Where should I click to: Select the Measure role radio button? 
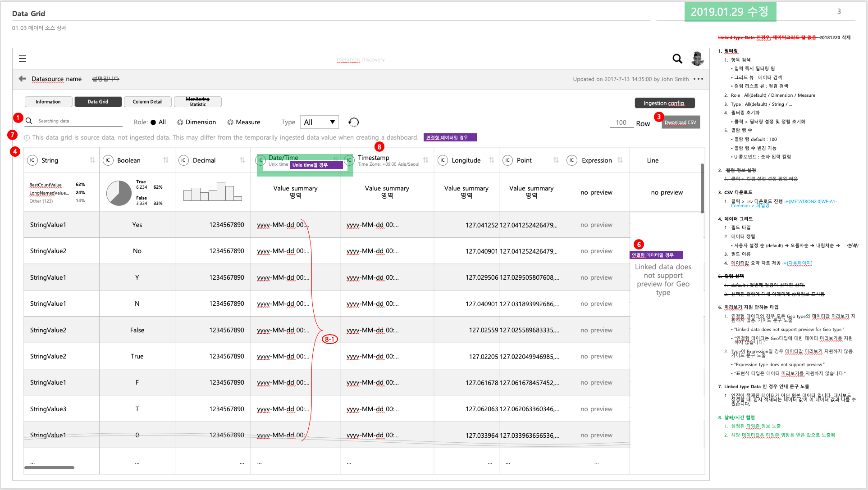230,122
